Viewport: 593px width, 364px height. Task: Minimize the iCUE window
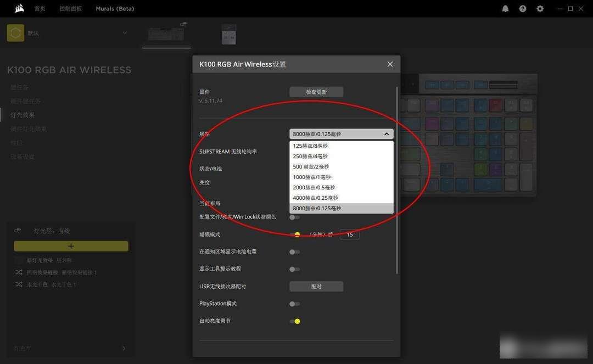(x=560, y=9)
